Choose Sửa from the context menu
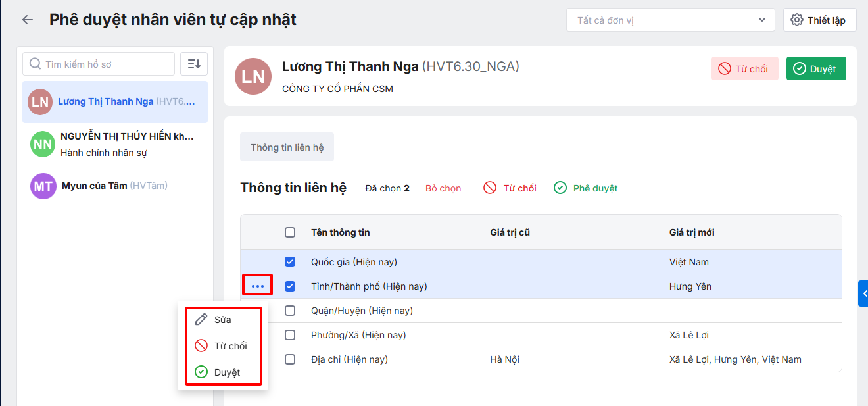The image size is (868, 406). coord(222,320)
